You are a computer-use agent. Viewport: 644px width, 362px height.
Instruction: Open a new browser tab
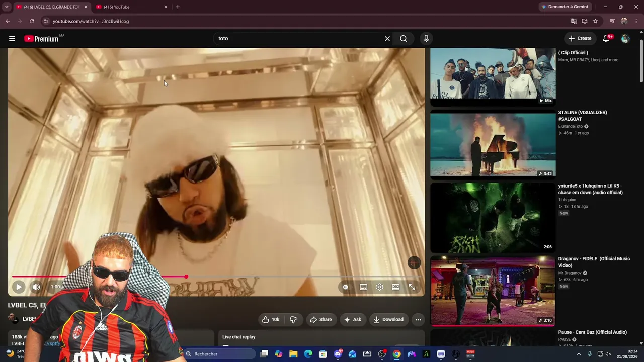pos(178,7)
